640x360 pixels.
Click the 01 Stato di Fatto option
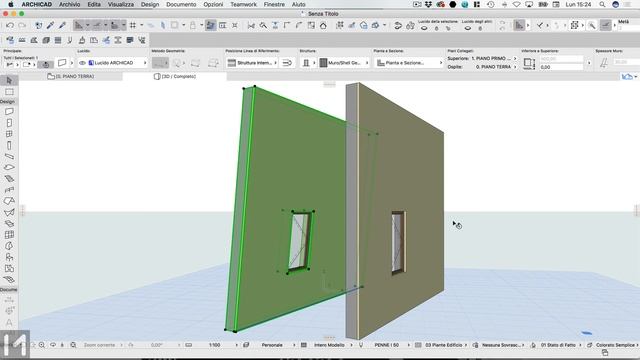[x=558, y=345]
